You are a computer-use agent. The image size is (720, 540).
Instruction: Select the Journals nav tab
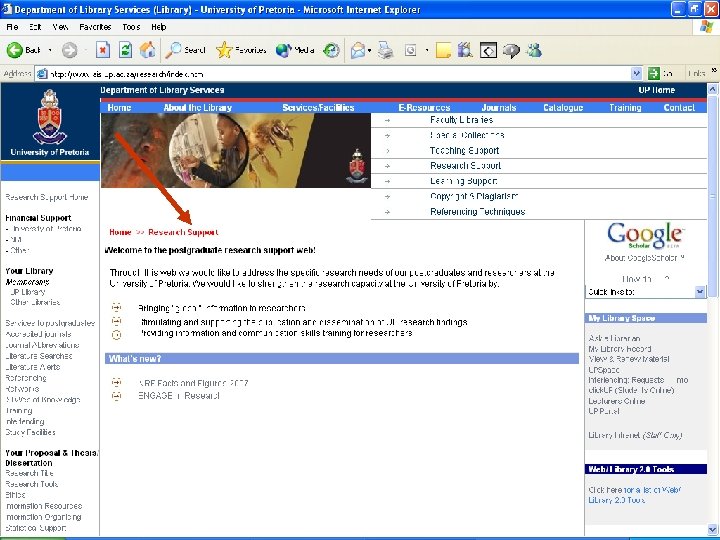[x=499, y=108]
